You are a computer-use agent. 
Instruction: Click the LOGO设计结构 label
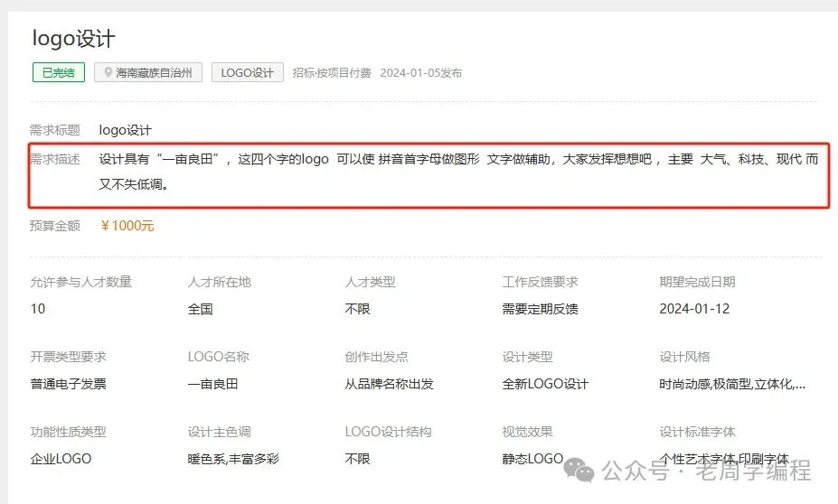click(x=388, y=432)
